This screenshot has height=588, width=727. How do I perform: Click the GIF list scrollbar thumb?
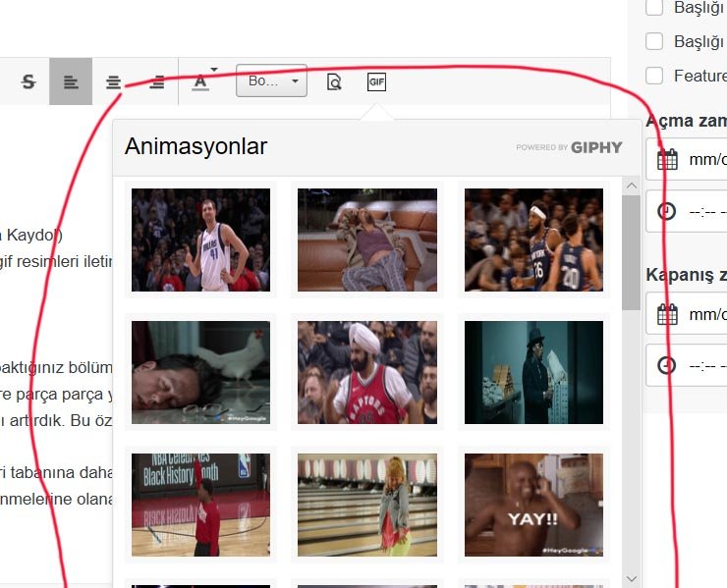pos(631,252)
